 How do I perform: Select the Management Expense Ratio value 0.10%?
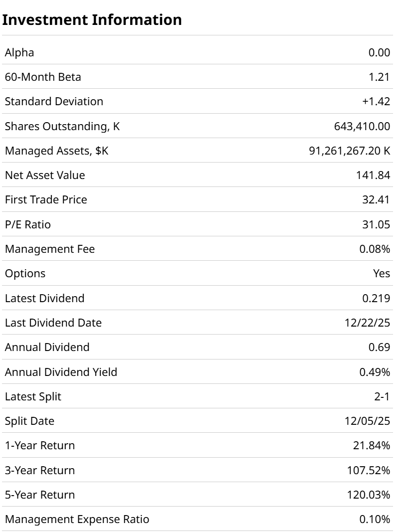point(375,519)
